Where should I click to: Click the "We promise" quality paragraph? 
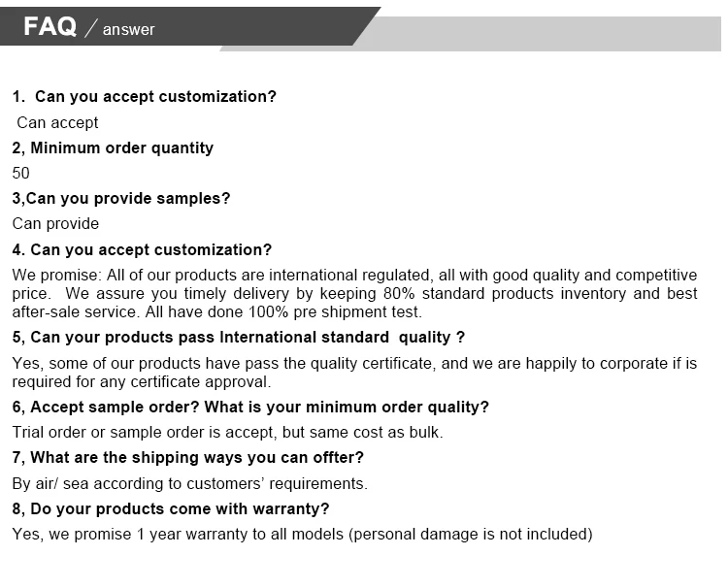(354, 293)
